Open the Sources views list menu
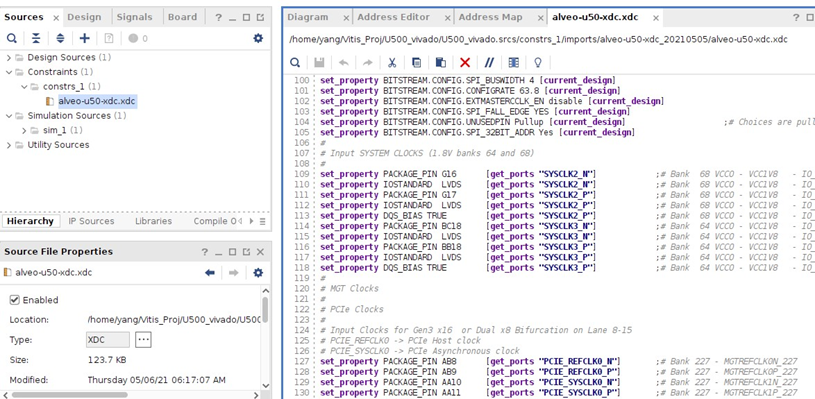This screenshot has width=815, height=399. tap(262, 221)
